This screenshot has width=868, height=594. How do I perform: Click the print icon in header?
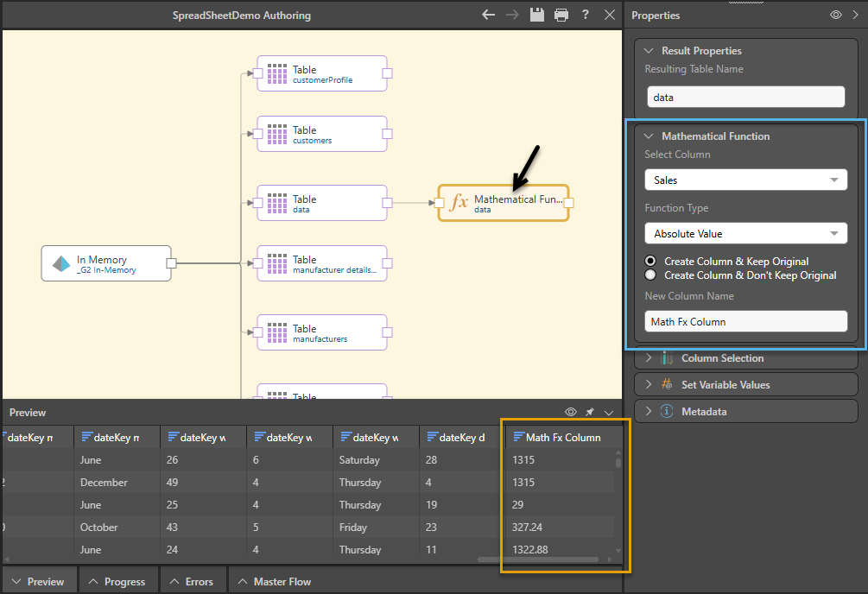[x=561, y=15]
